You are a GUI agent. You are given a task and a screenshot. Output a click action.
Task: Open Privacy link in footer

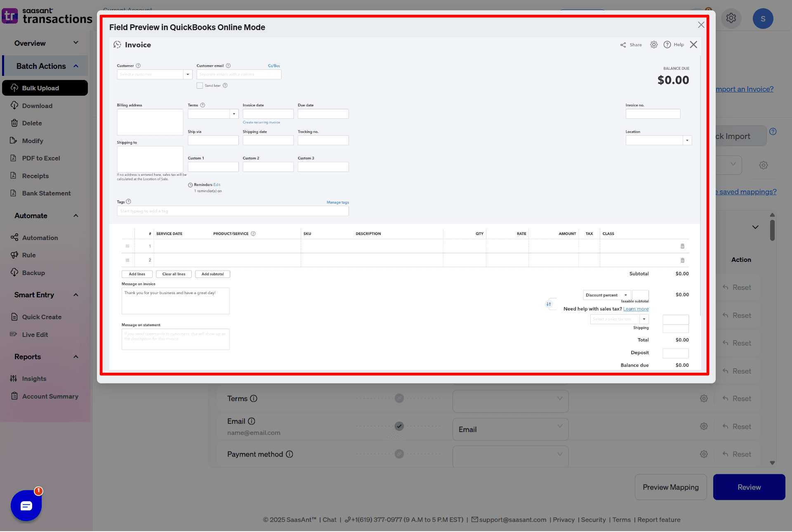[x=563, y=520]
